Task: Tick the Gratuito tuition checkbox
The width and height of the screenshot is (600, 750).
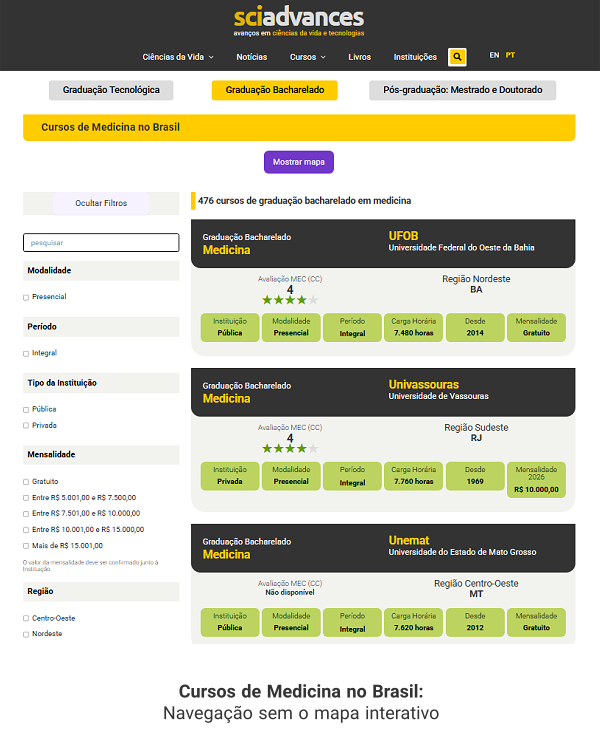Action: pyautogui.click(x=26, y=482)
